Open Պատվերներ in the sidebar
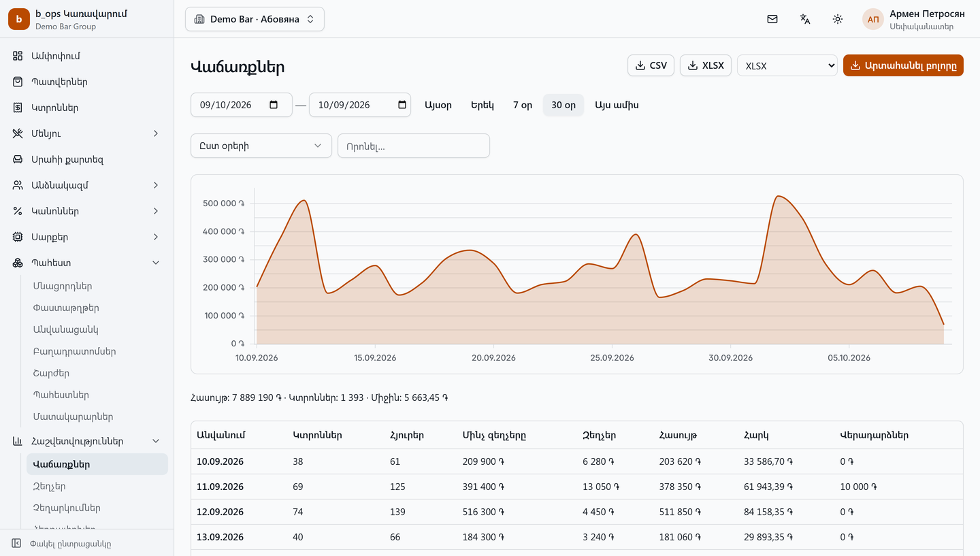Image resolution: width=980 pixels, height=556 pixels. (87, 82)
